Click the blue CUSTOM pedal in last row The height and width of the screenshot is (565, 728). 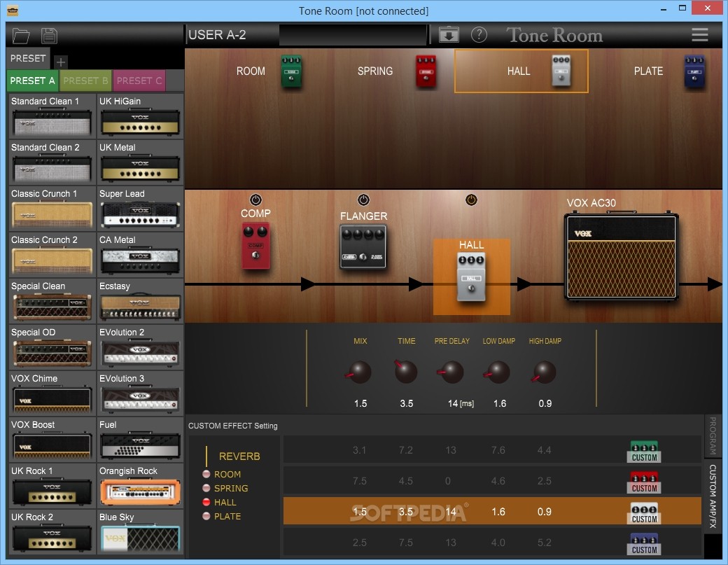pyautogui.click(x=645, y=543)
